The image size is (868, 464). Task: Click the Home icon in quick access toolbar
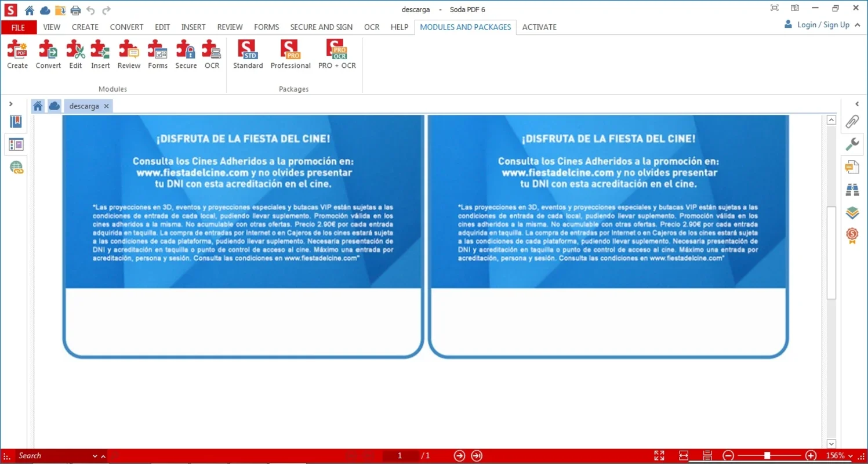pos(30,10)
